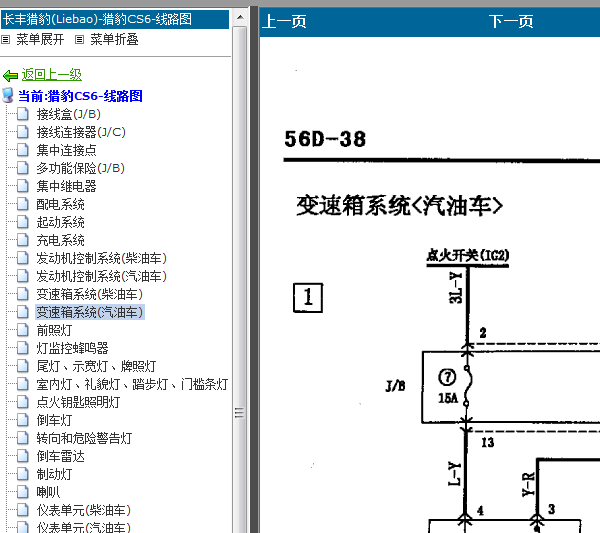Open 灯监控蜂鸣器 diagram
The height and width of the screenshot is (533, 600).
click(x=72, y=348)
